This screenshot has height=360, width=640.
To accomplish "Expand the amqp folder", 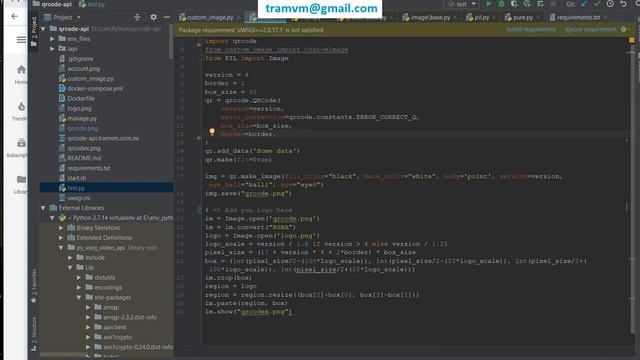I will click(88, 307).
